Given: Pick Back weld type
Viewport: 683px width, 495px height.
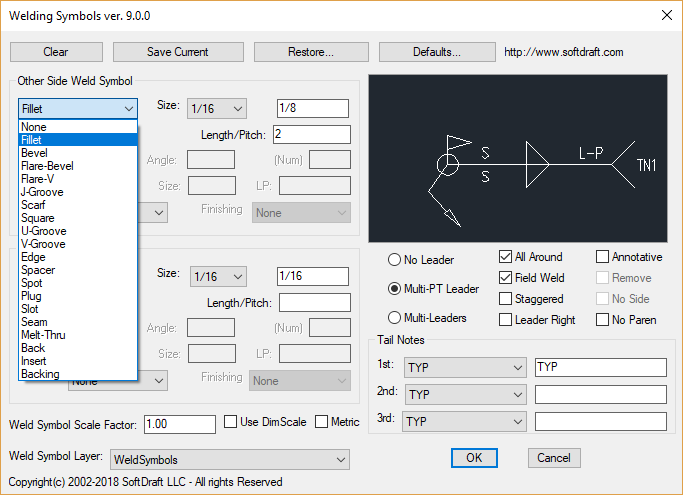Looking at the screenshot, I should point(78,348).
